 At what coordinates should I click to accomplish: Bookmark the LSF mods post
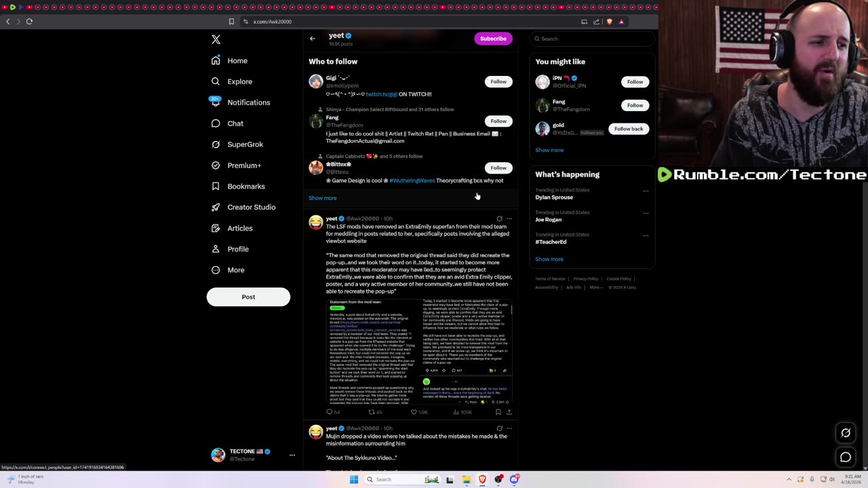coord(498,412)
